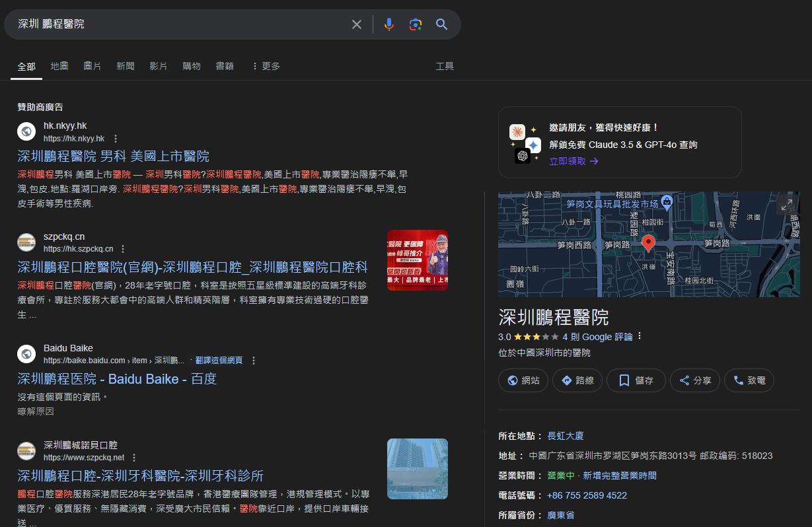Open the 工具 search tools
Screen dimensions: 812x527
coord(445,66)
